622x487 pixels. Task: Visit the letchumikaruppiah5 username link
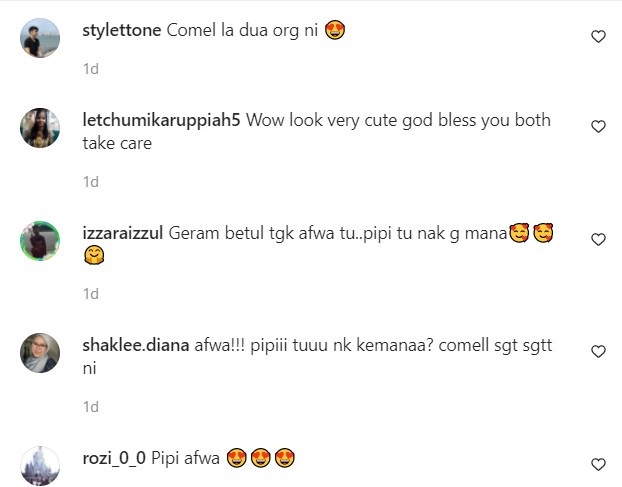pyautogui.click(x=161, y=120)
